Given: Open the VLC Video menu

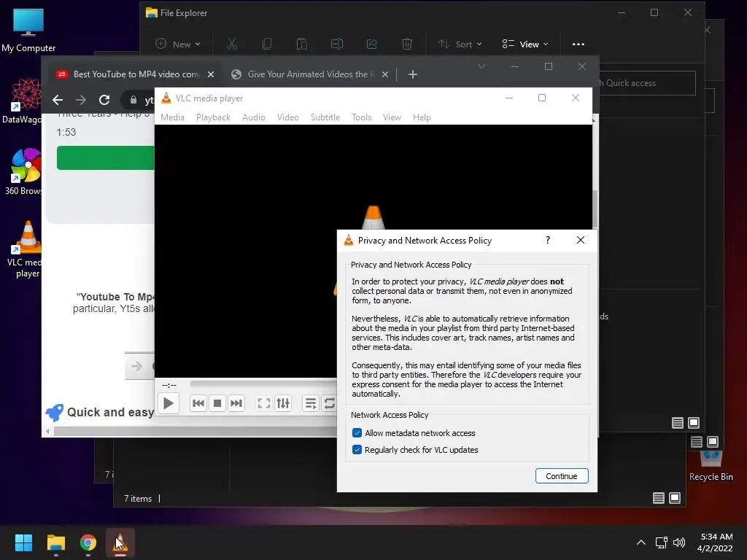Looking at the screenshot, I should pos(287,117).
